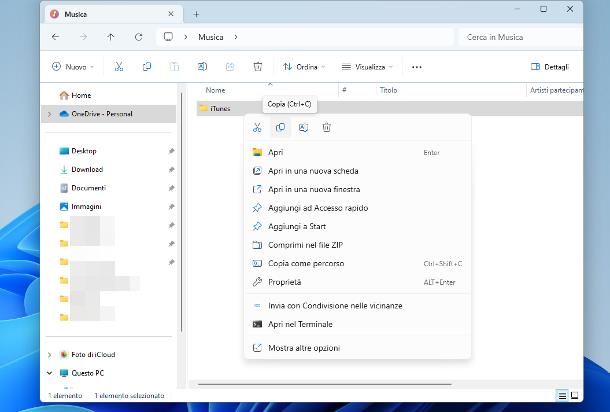
Task: Click the Rename icon in the toolbar
Action: click(x=202, y=67)
